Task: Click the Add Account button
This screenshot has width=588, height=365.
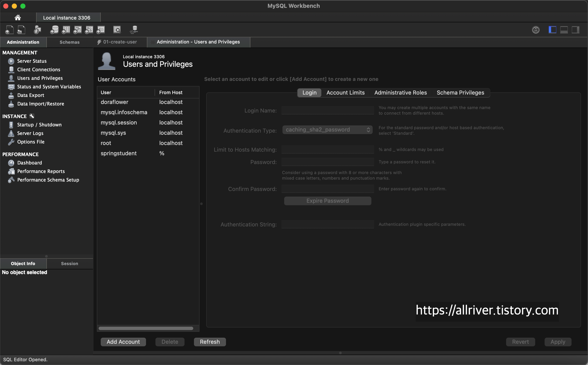Action: point(123,342)
